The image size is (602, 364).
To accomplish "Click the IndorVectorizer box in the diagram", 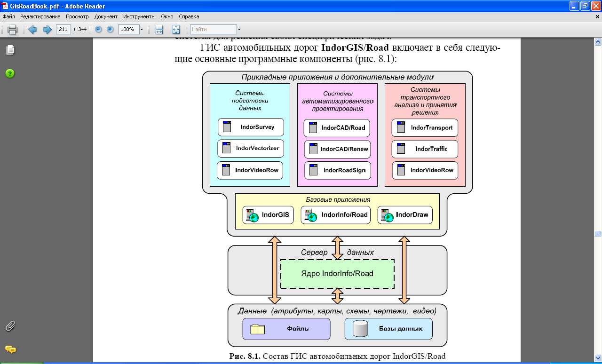I will click(251, 148).
